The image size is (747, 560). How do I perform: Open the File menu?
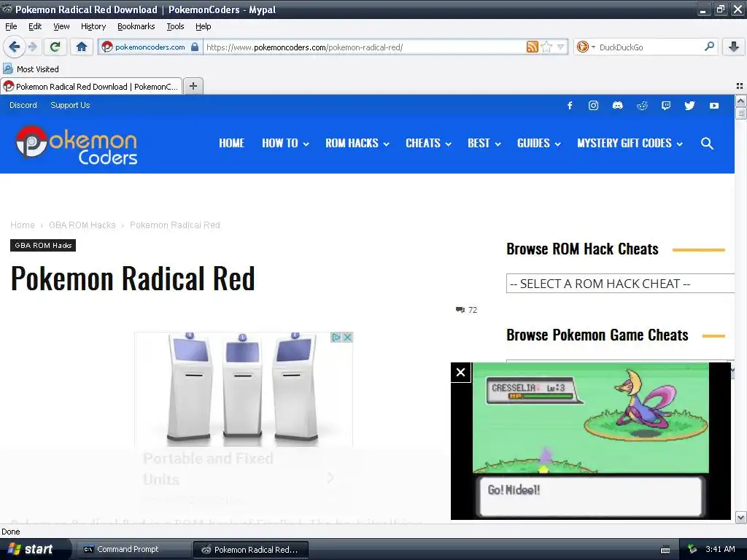[x=11, y=26]
